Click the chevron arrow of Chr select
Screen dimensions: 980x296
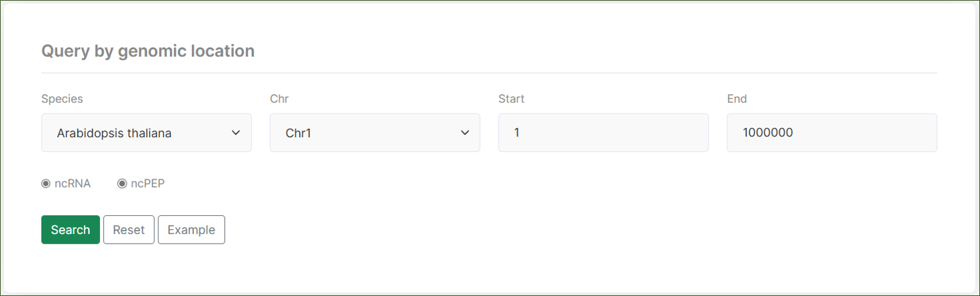(x=465, y=133)
